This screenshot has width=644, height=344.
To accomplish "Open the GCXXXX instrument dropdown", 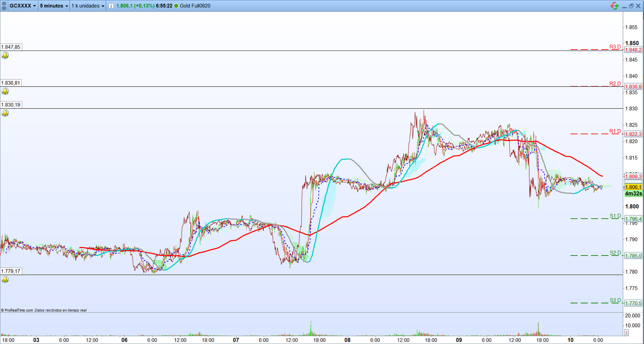I will pyautogui.click(x=23, y=6).
